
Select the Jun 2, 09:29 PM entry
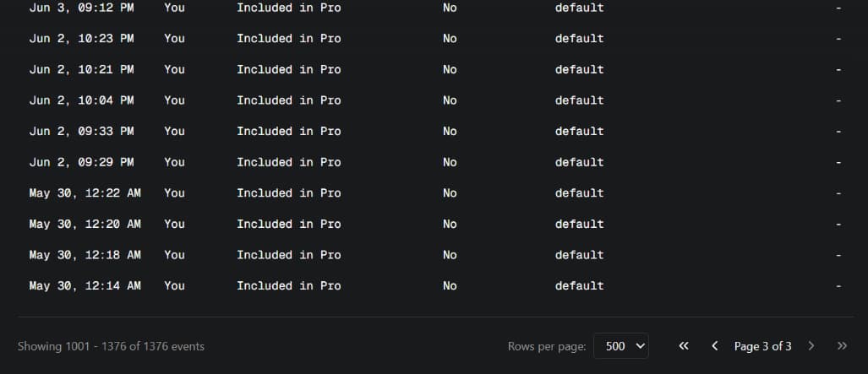tap(435, 163)
